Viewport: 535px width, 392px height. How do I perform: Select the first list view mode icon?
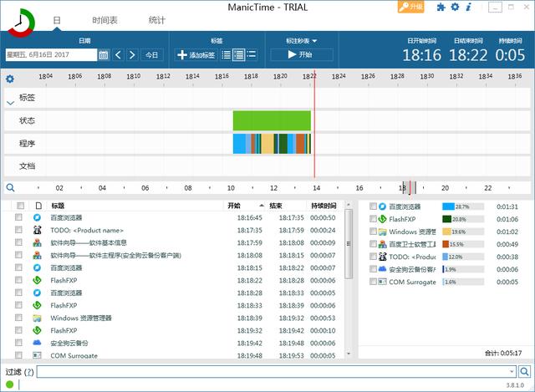point(226,54)
